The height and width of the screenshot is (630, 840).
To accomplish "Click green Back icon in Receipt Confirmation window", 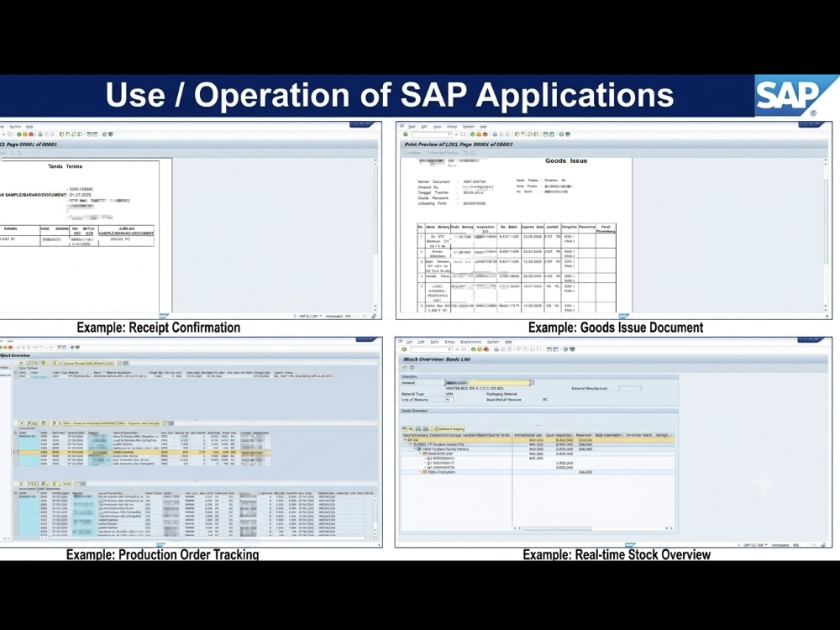I will pos(18,134).
